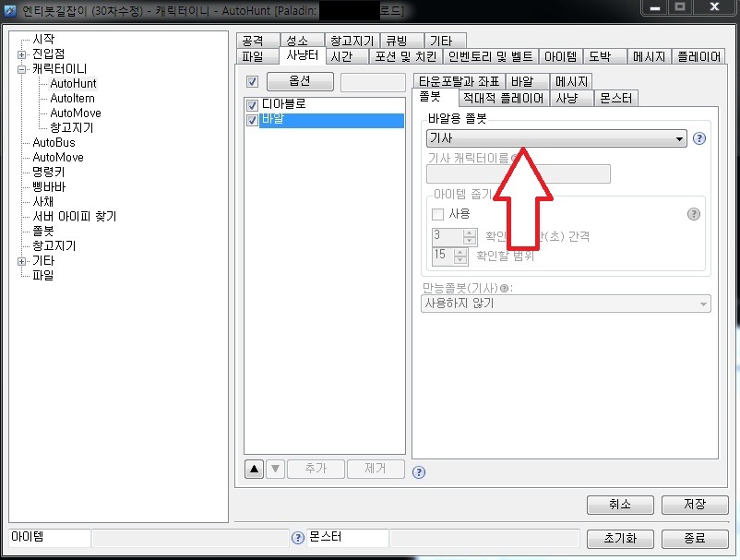This screenshot has width=740, height=560.
Task: Move selected entry up with the up arrow button
Action: pyautogui.click(x=254, y=469)
